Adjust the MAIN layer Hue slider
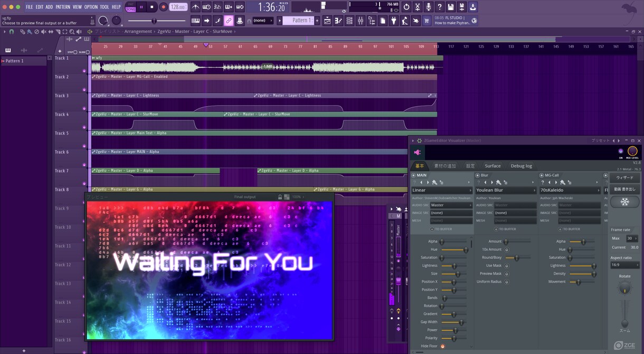Image resolution: width=644 pixels, height=354 pixels. 454,249
